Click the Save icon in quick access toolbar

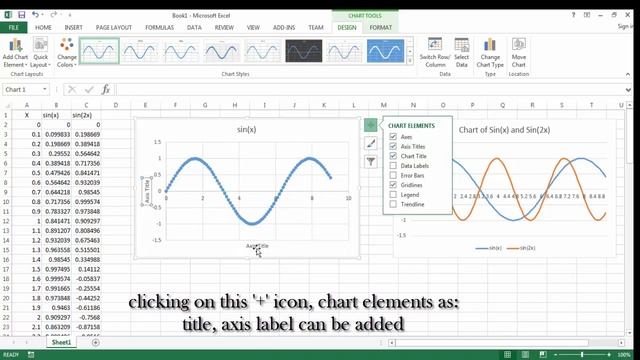(x=22, y=15)
